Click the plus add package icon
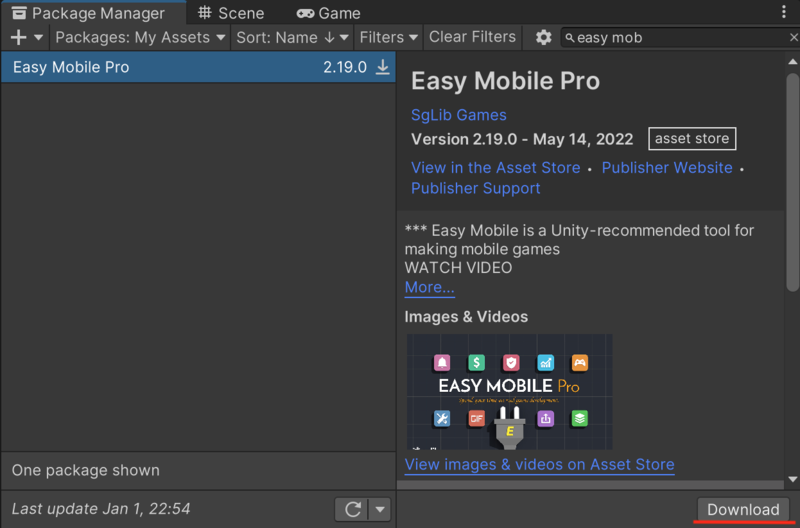The image size is (800, 528). pos(18,37)
